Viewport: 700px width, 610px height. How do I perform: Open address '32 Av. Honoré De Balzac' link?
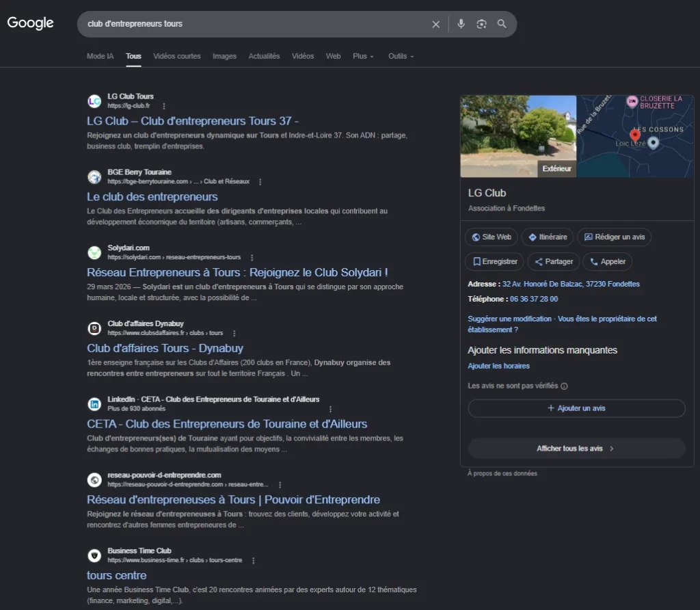pos(571,284)
